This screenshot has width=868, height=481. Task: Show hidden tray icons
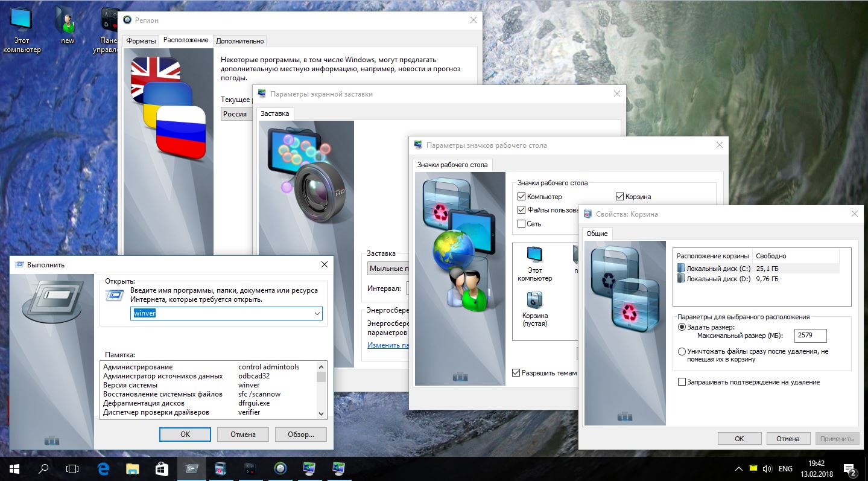(x=738, y=468)
